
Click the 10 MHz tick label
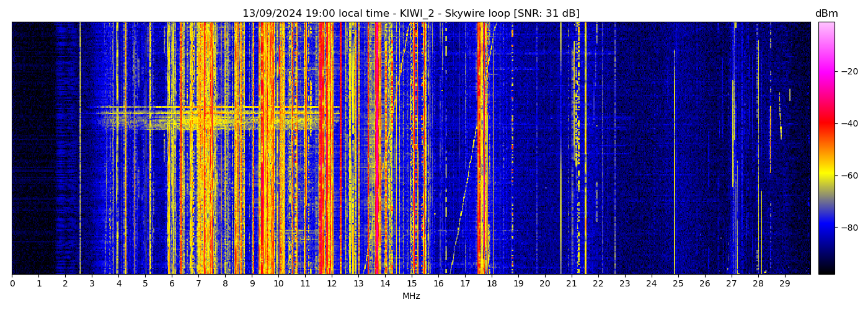[x=278, y=284]
